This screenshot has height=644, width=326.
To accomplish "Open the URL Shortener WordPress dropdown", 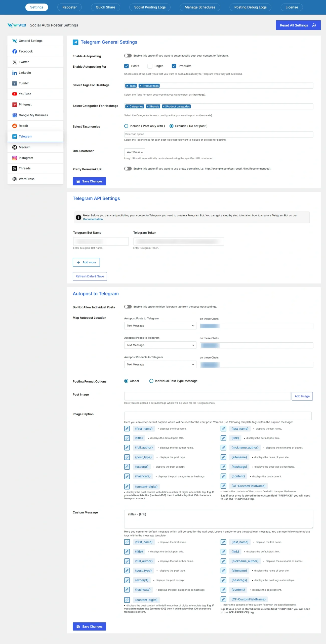I will [135, 152].
